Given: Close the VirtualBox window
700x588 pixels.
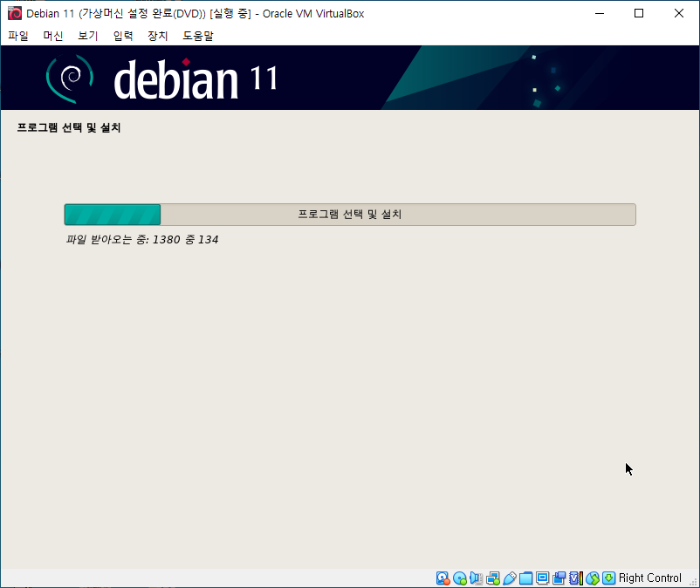Looking at the screenshot, I should click(x=678, y=13).
